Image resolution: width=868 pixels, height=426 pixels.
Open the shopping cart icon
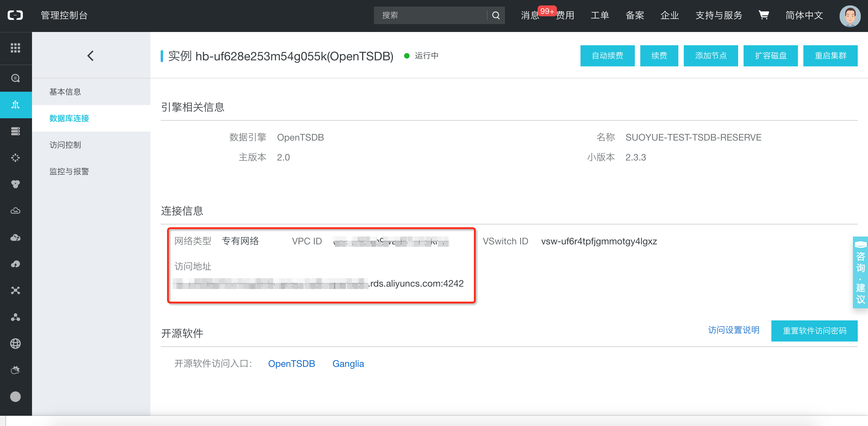[x=764, y=15]
